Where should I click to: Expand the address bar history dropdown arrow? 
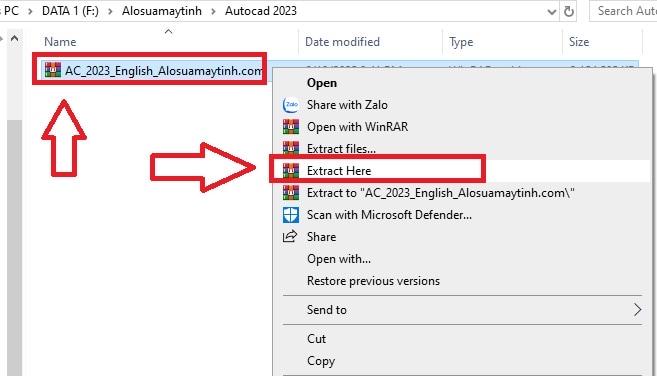pyautogui.click(x=552, y=12)
